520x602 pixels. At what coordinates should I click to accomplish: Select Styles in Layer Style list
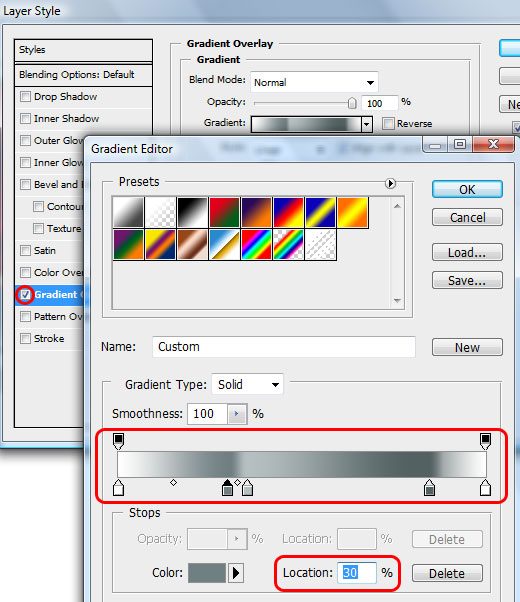[83, 50]
